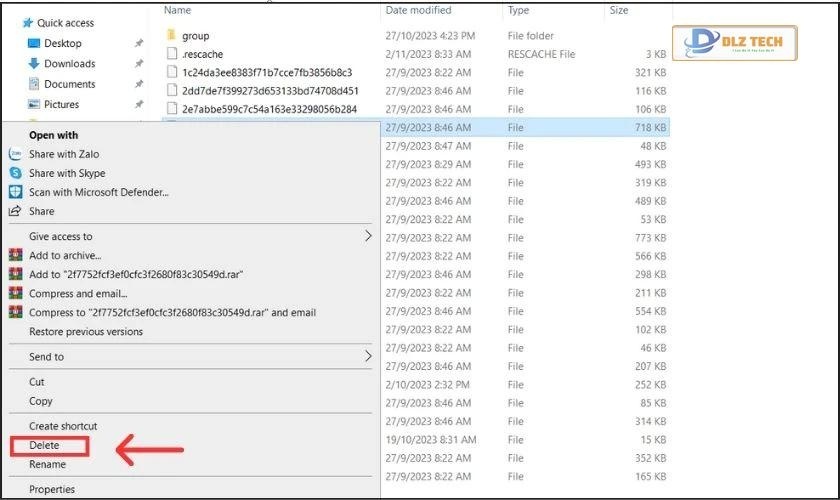This screenshot has width=840, height=500.
Task: Click pin icon next to Pictures
Action: click(x=139, y=104)
